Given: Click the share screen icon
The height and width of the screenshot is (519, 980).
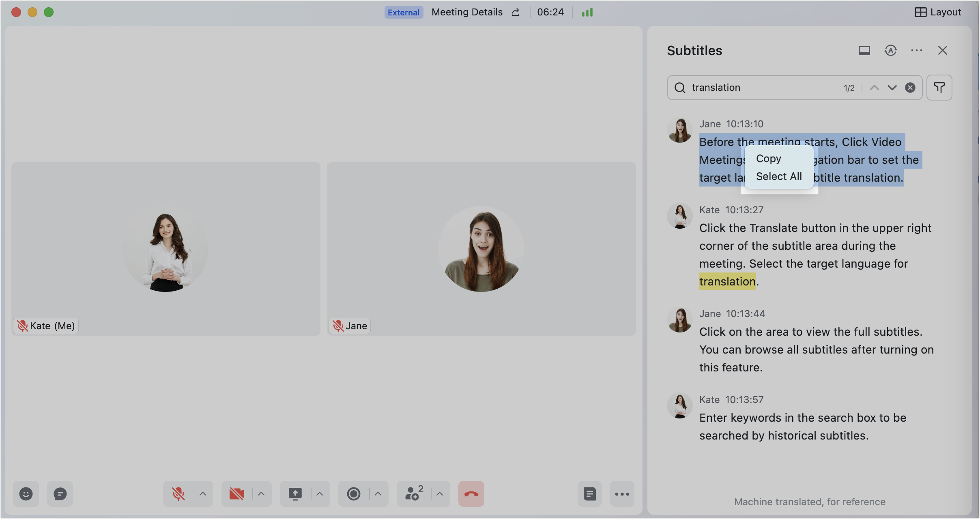Looking at the screenshot, I should pos(295,494).
